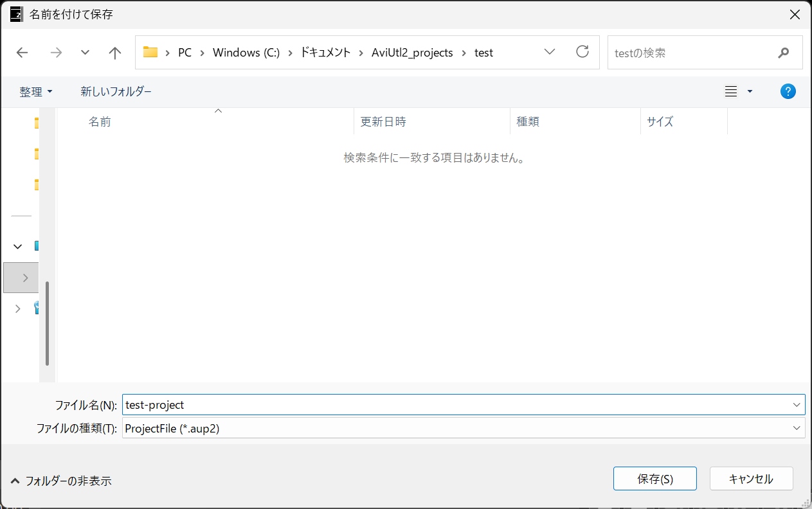Refresh the test folder view
This screenshot has width=812, height=509.
[x=582, y=52]
